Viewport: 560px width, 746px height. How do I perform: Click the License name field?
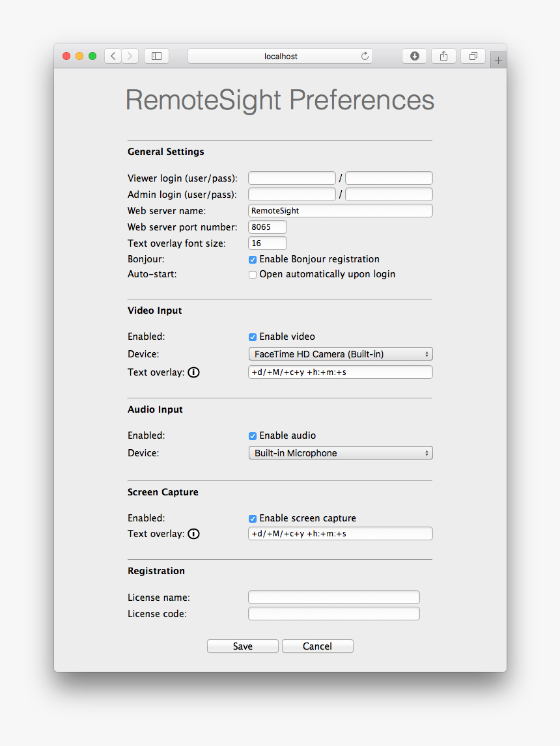334,597
